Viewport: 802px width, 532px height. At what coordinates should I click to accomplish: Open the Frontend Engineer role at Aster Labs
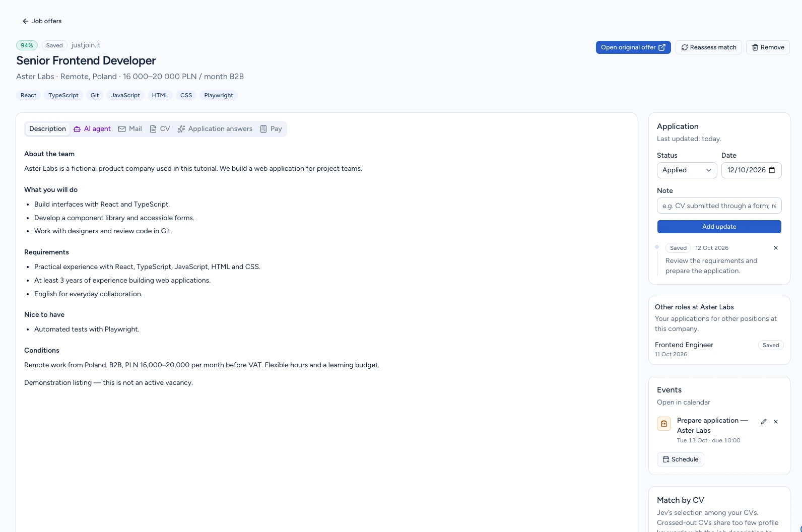684,345
